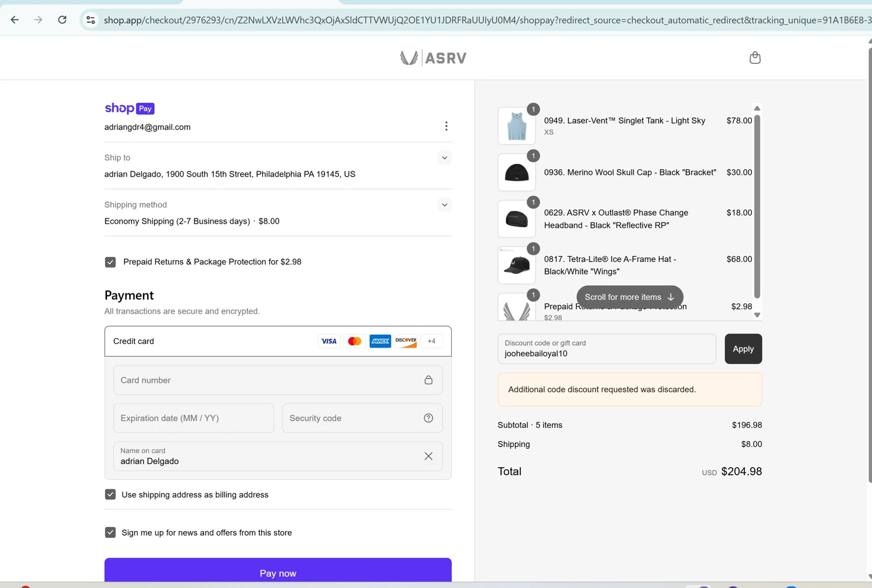Click the Total $204.98 amount
Viewport: 872px width, 588px height.
(x=741, y=471)
